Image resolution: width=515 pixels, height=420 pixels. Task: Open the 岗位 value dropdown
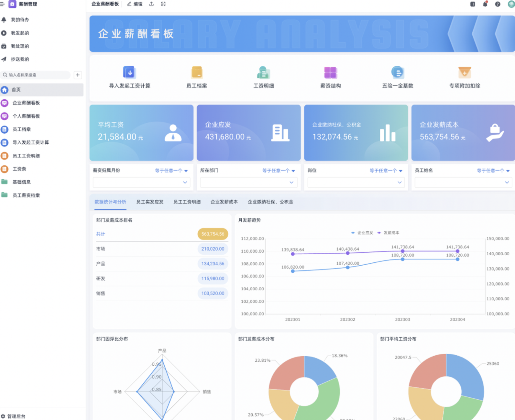click(x=356, y=182)
